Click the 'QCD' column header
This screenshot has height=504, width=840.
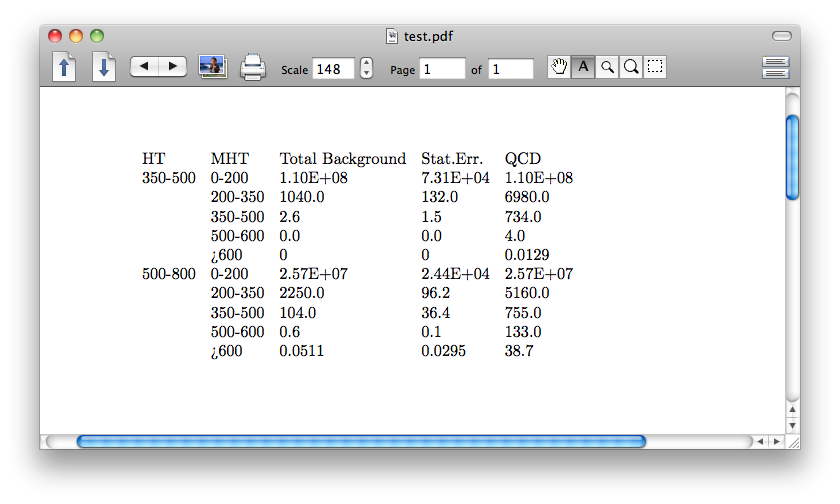523,159
